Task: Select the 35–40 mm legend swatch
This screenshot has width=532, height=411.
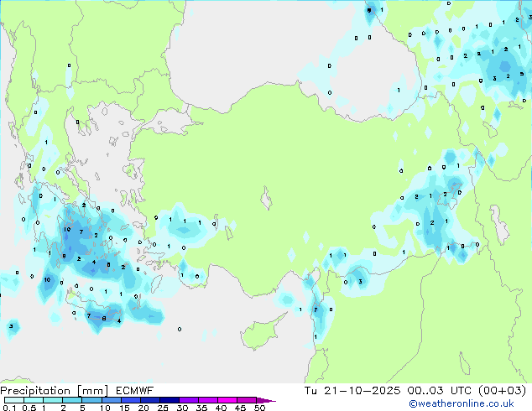Action: point(207,400)
